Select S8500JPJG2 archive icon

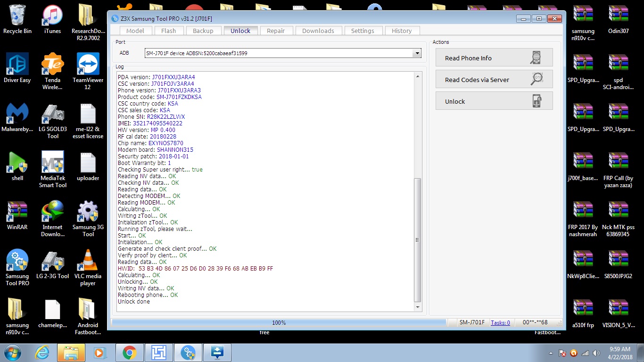(x=618, y=264)
